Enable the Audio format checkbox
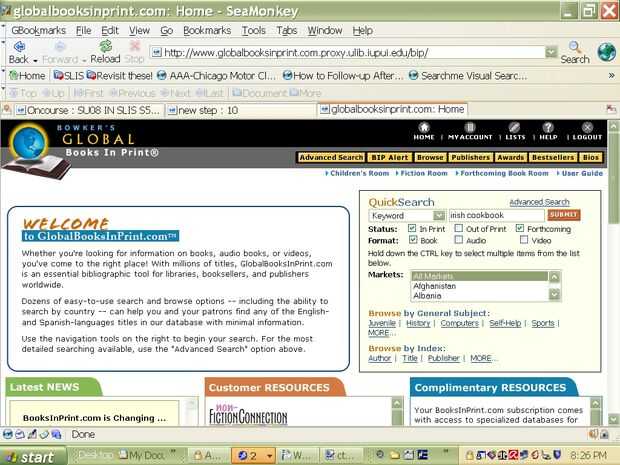Screen dimensions: 620x465 pos(459,240)
